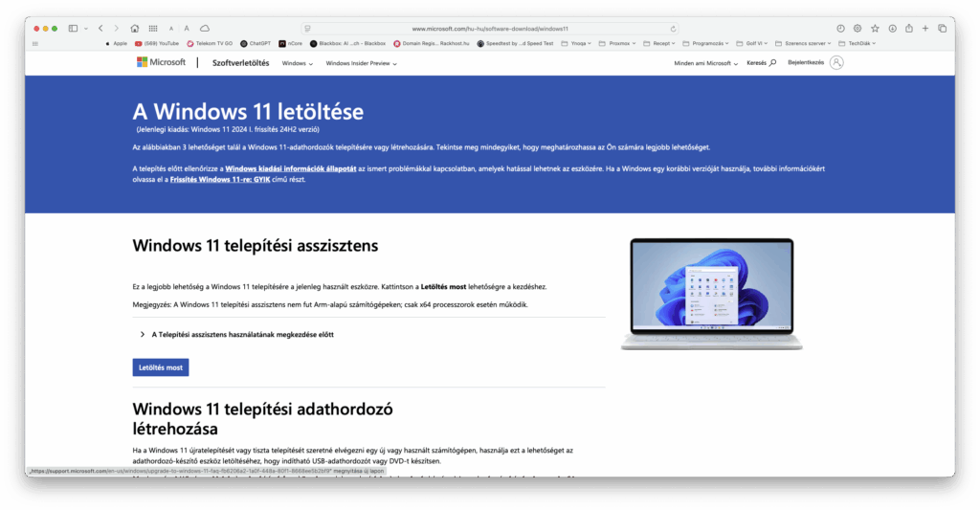The width and height of the screenshot is (980, 510).
Task: Open the ChatGPT bookmark
Action: [256, 44]
